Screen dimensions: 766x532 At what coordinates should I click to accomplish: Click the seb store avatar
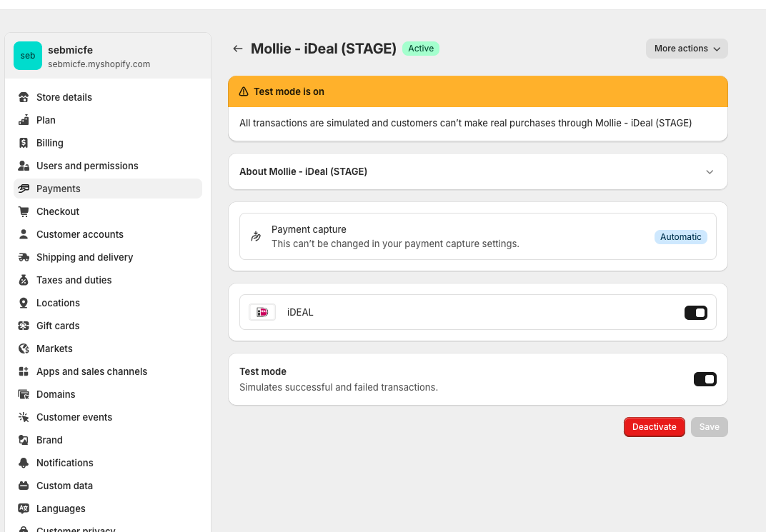pos(28,56)
